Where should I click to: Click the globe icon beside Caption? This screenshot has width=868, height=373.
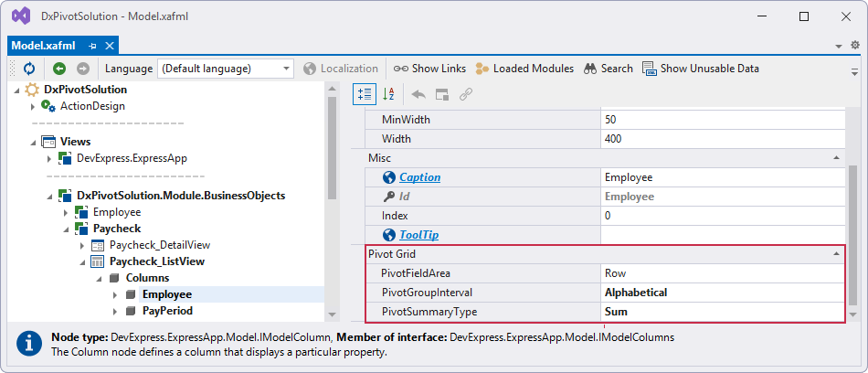tap(389, 177)
